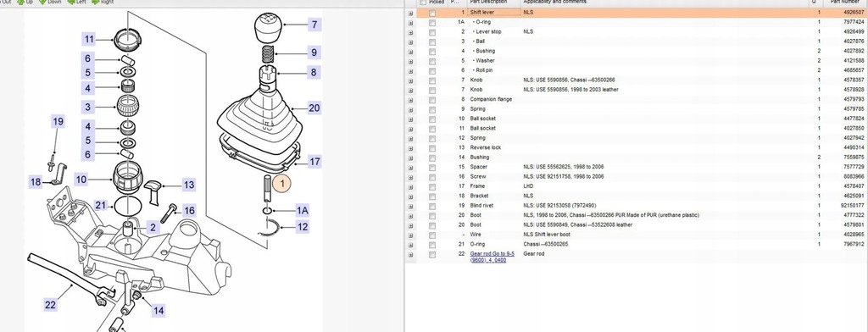Select callout 22 gear rod in diagram

(50, 304)
